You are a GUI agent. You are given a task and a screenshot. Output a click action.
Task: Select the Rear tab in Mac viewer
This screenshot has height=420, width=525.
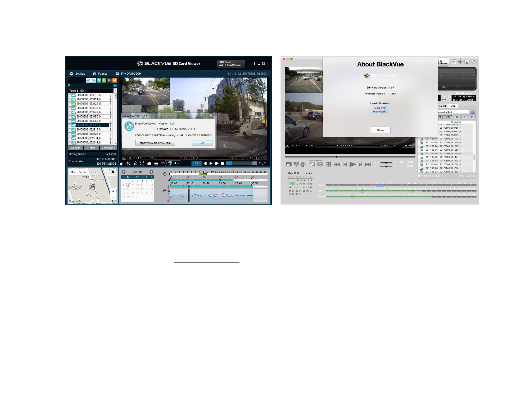pyautogui.click(x=447, y=117)
